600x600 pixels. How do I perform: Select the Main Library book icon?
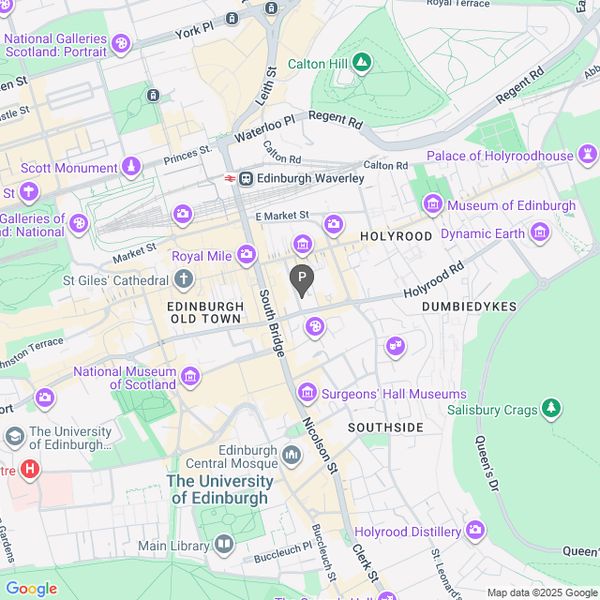[224, 545]
